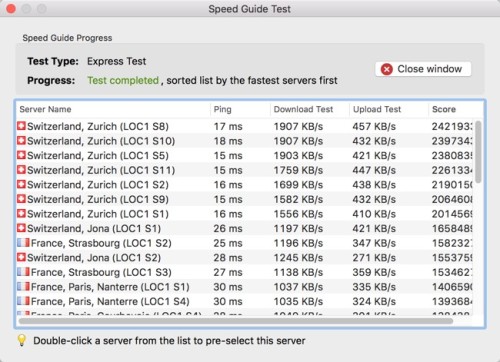Click Swiss flag icon for Zurich S8
The width and height of the screenshot is (500, 362).
[x=21, y=126]
